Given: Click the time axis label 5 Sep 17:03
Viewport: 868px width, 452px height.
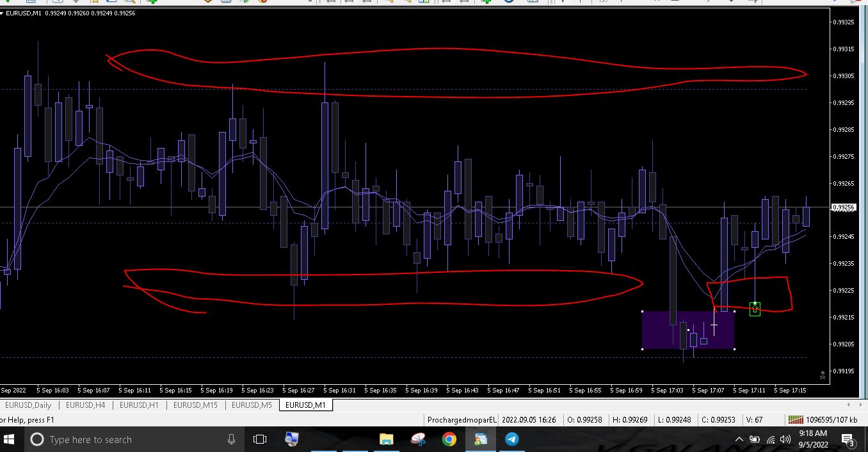Looking at the screenshot, I should (x=667, y=390).
